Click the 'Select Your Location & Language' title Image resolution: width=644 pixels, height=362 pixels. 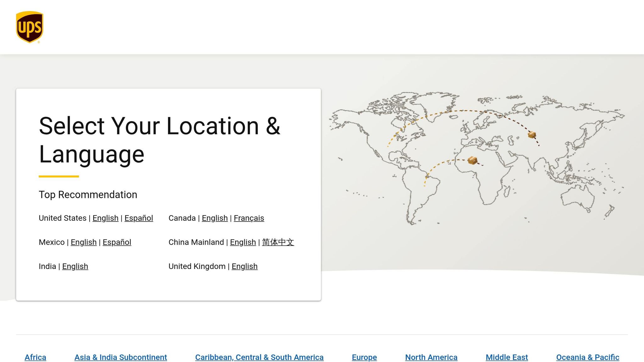coord(159,140)
